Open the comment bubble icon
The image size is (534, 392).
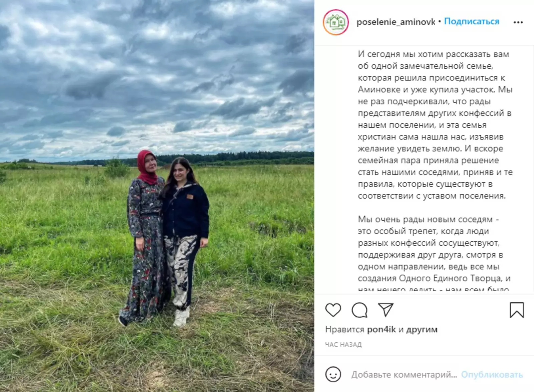[x=359, y=310]
